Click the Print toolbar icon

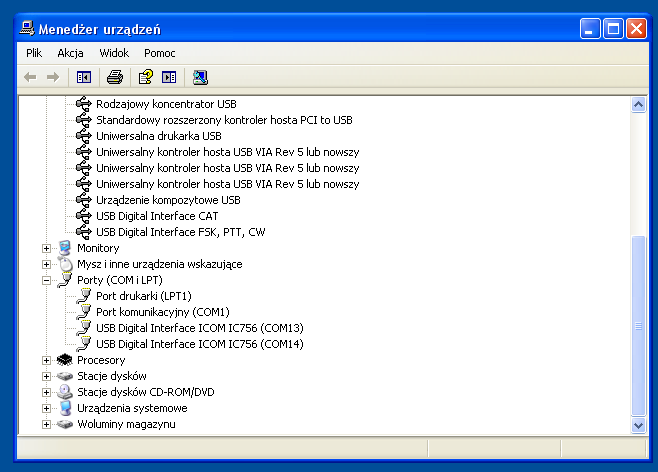coord(115,77)
